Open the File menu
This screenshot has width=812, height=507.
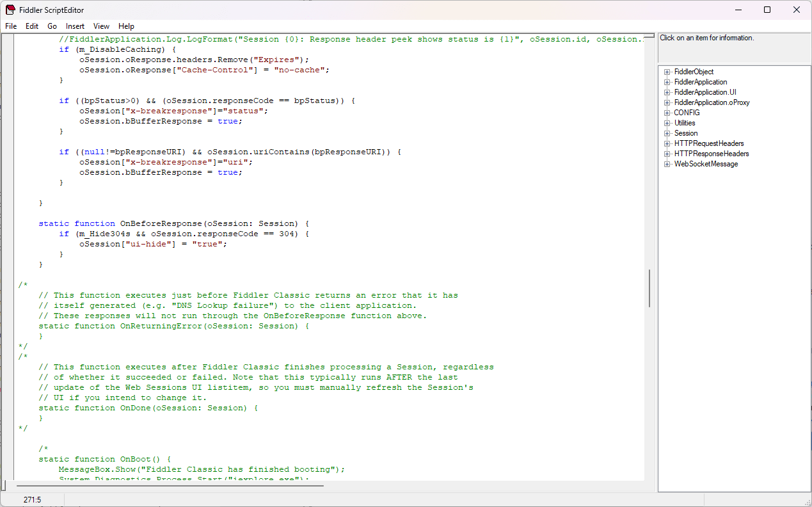11,26
